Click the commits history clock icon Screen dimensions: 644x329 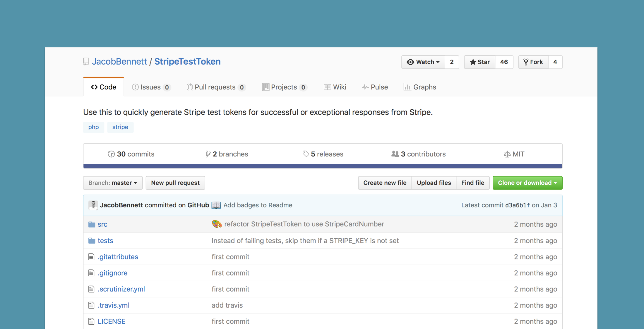click(111, 154)
